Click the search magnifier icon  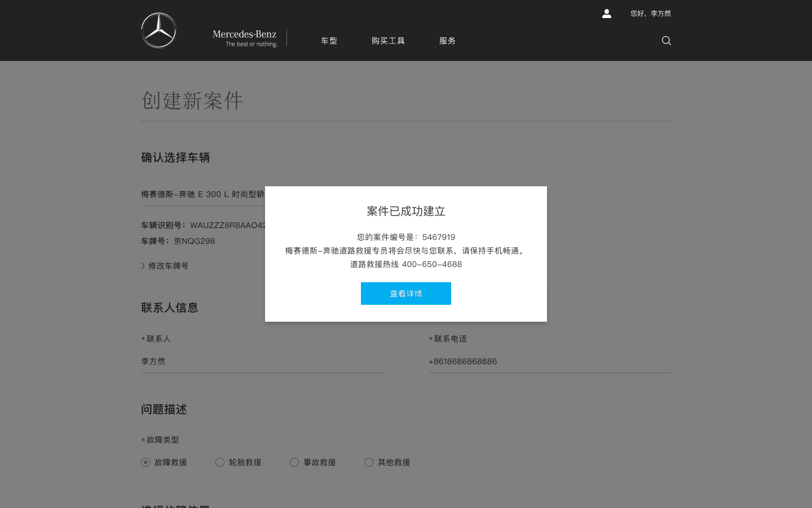(666, 41)
